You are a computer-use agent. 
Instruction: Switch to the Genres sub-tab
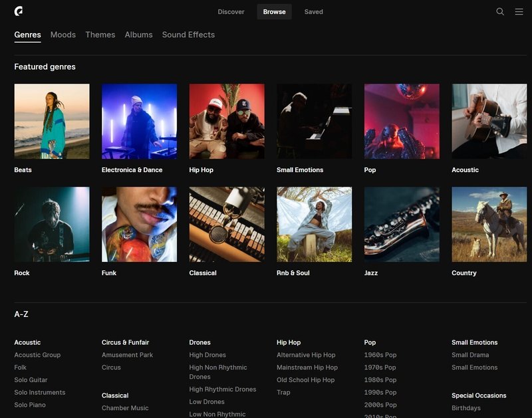click(x=27, y=35)
